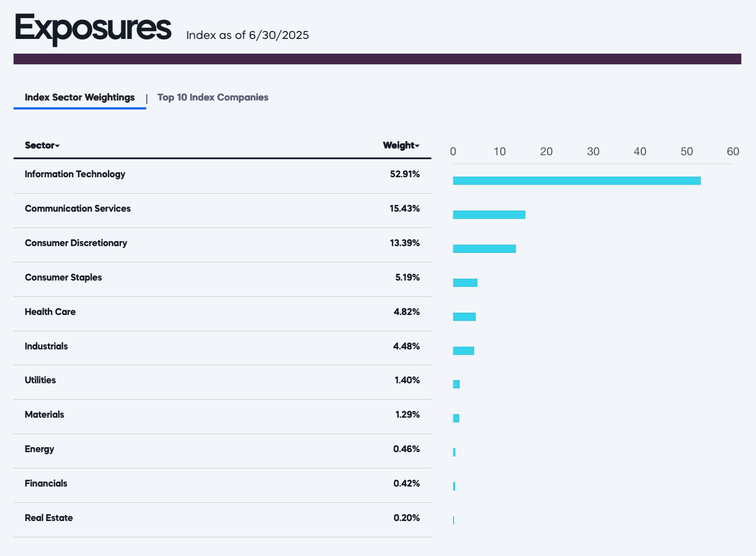Click the index as-of date text
This screenshot has height=556, width=756.
pyautogui.click(x=247, y=36)
